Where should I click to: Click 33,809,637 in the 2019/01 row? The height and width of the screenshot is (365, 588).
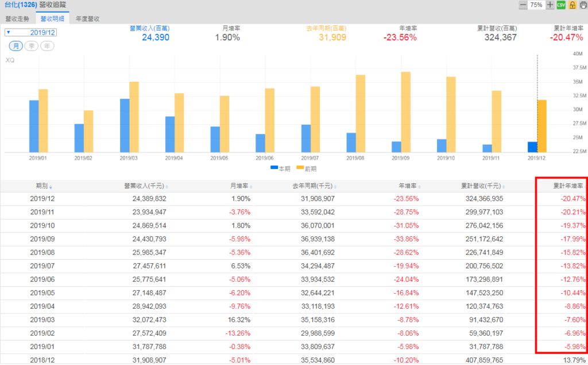318,347
